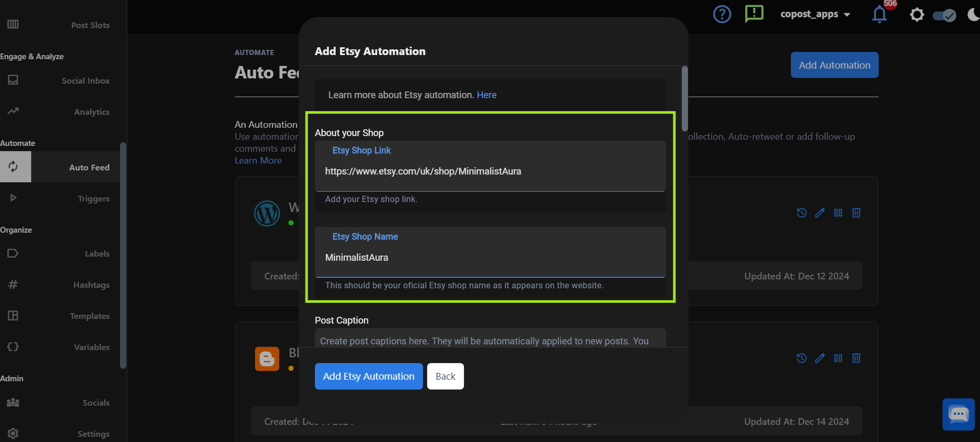Screen dimensions: 980x442
Task: Click the dialog's vertical scrollbar thumb
Action: point(685,99)
